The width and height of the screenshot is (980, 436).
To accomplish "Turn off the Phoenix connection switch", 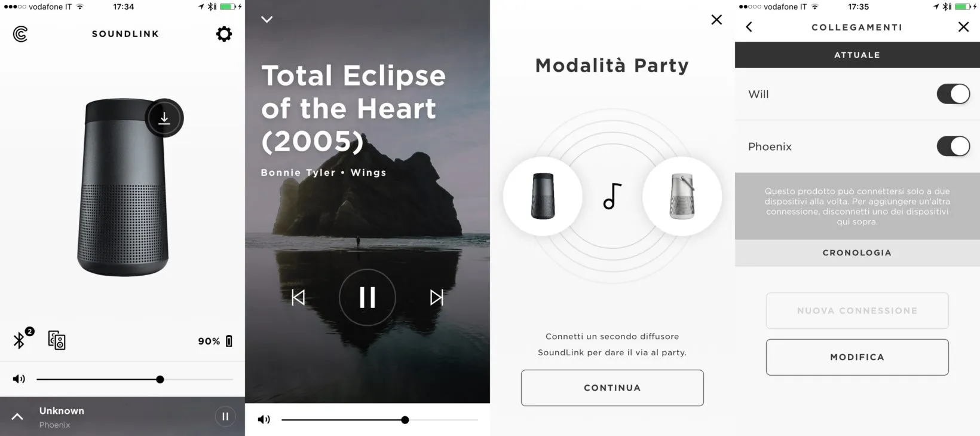I will [x=953, y=146].
